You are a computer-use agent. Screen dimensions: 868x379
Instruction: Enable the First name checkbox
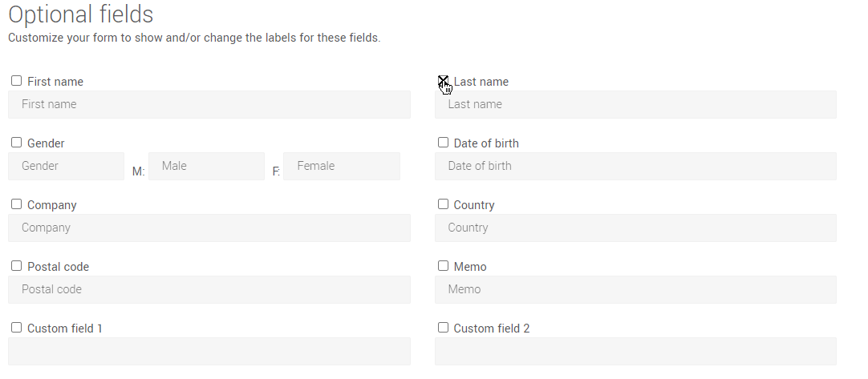(16, 81)
